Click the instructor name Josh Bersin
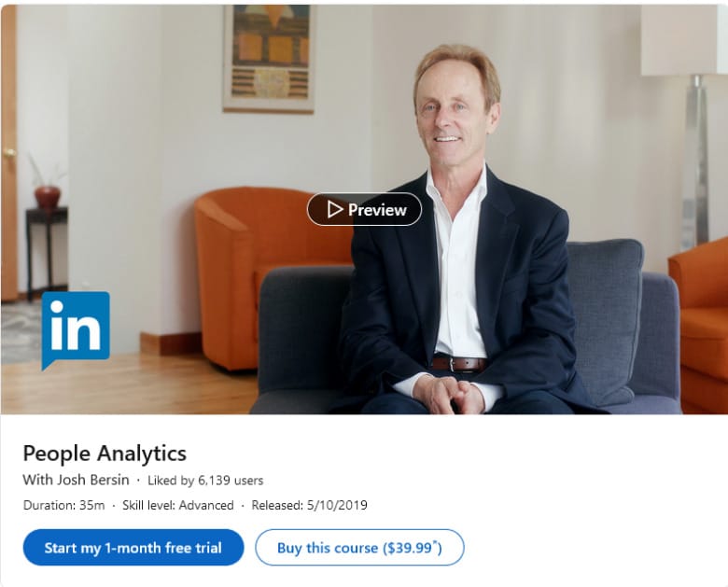 coord(92,480)
